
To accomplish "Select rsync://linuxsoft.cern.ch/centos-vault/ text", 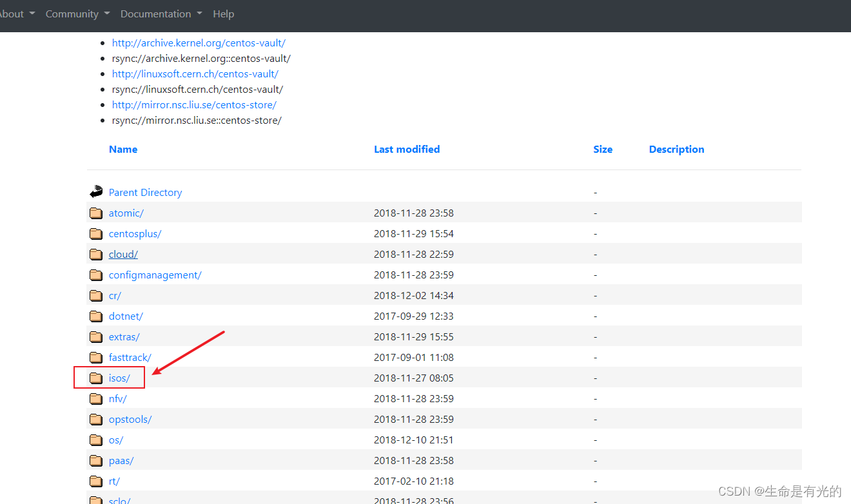I will 197,89.
